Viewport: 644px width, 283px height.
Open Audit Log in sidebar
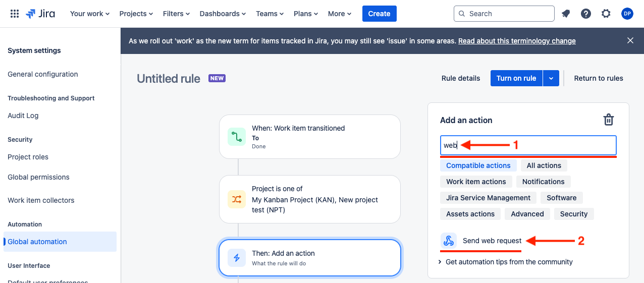pyautogui.click(x=23, y=116)
